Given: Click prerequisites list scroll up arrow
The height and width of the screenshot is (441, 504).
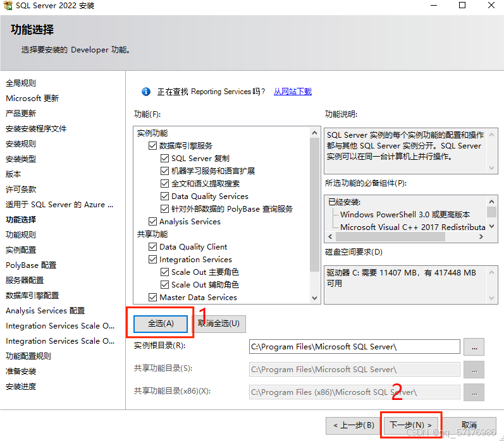Looking at the screenshot, I should click(x=491, y=202).
